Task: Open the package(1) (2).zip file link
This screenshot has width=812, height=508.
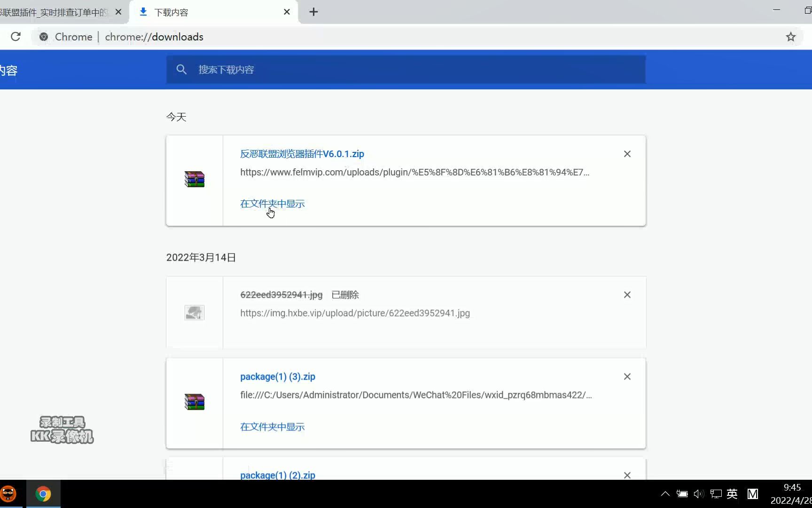Action: [278, 475]
